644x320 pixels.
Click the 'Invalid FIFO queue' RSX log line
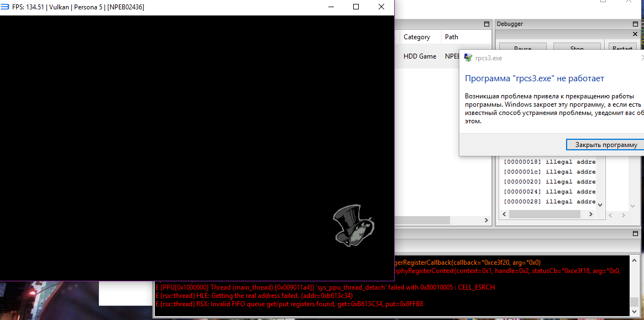[289, 304]
